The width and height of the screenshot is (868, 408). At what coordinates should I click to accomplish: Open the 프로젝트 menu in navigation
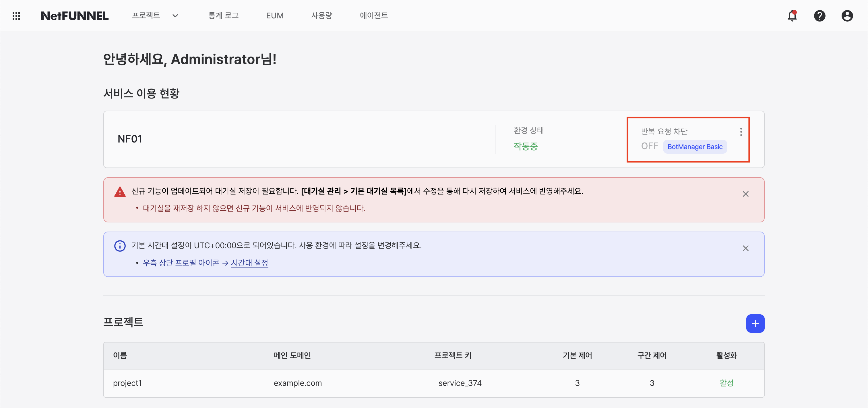(146, 16)
